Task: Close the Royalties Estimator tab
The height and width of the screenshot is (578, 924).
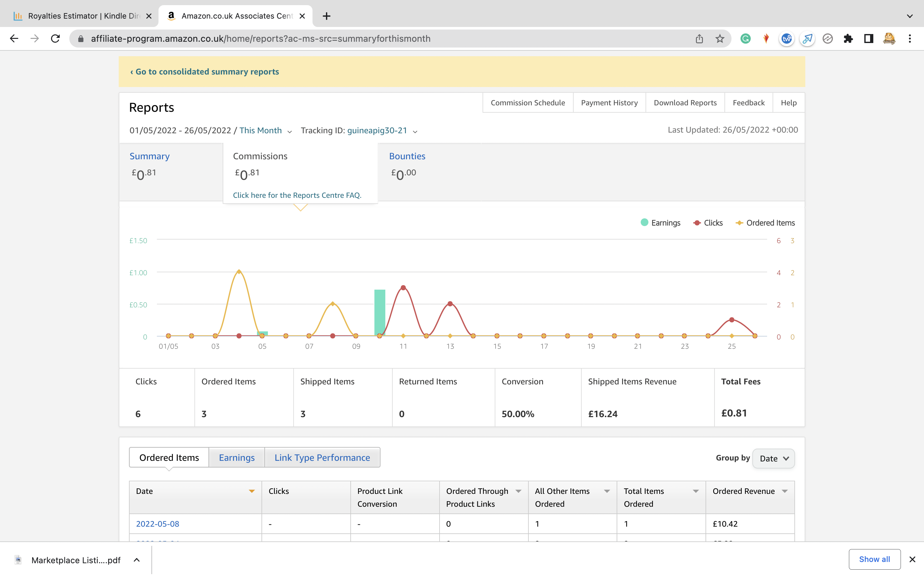Action: (149, 16)
